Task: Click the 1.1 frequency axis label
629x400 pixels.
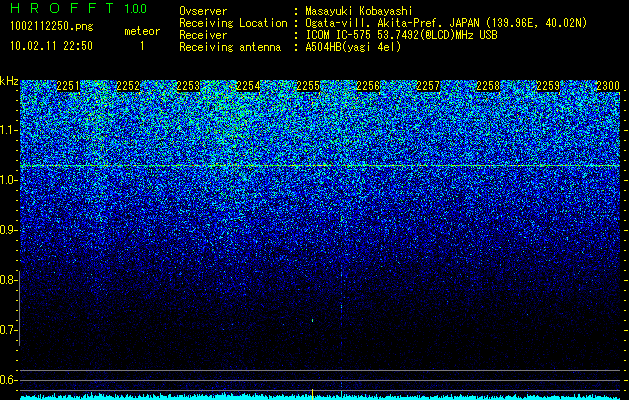Action: pyautogui.click(x=7, y=130)
